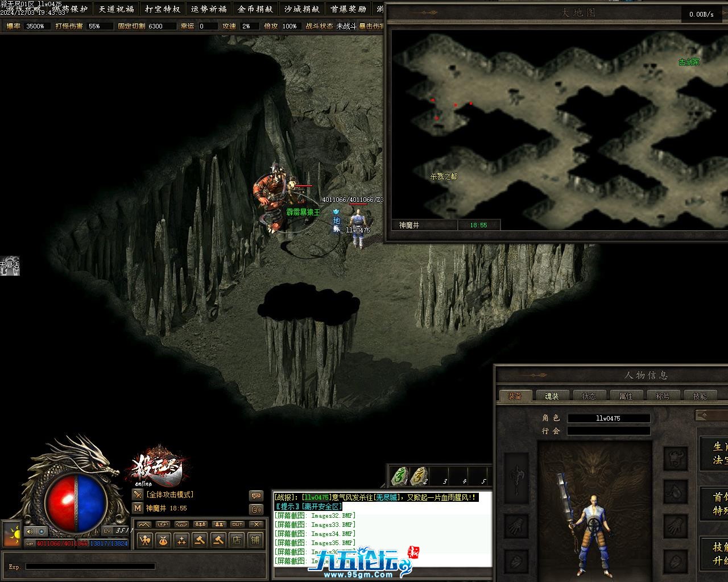Click the crossed swords attack mode icon
728x582 pixels.
pos(138,495)
